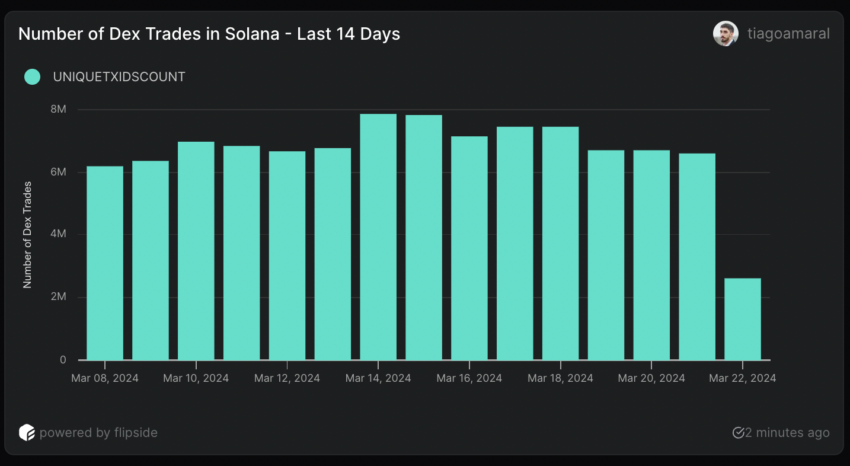The height and width of the screenshot is (466, 850).
Task: Open the 'powered by flipside' link
Action: tap(98, 433)
